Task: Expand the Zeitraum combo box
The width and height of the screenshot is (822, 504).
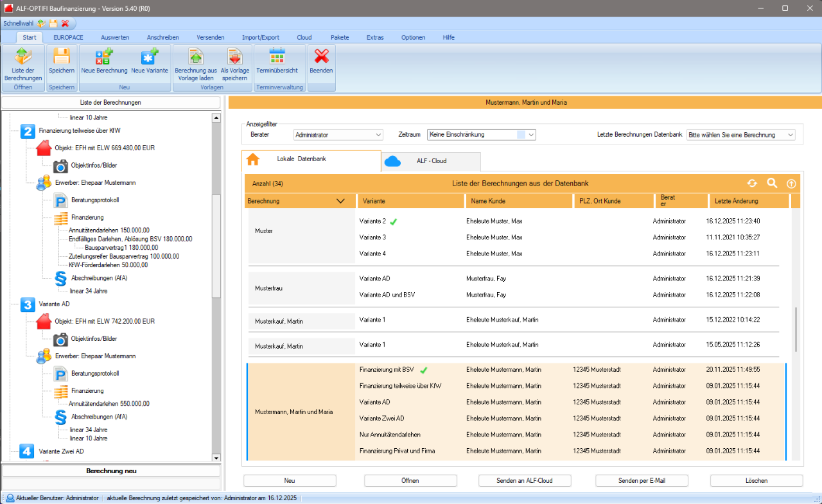Action: click(x=531, y=135)
